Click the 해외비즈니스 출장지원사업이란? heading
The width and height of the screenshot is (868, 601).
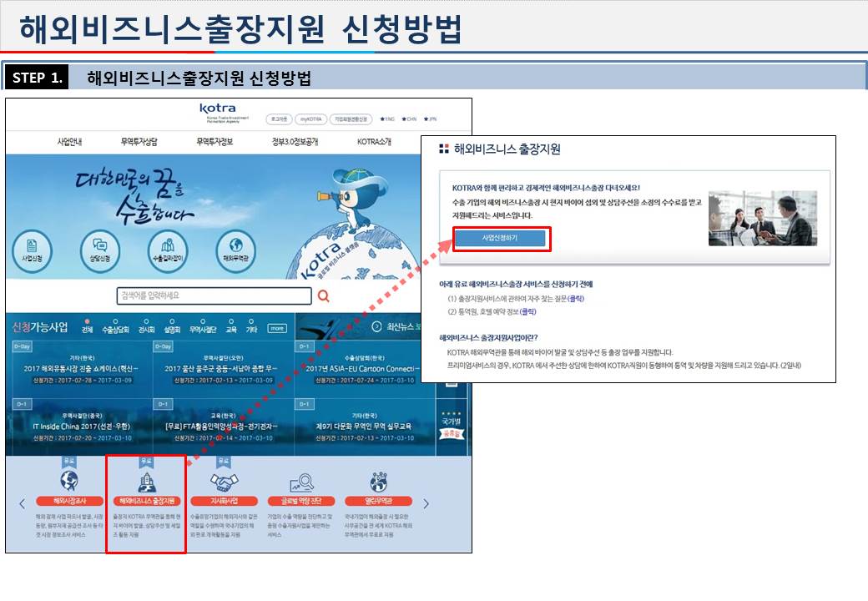tap(488, 337)
